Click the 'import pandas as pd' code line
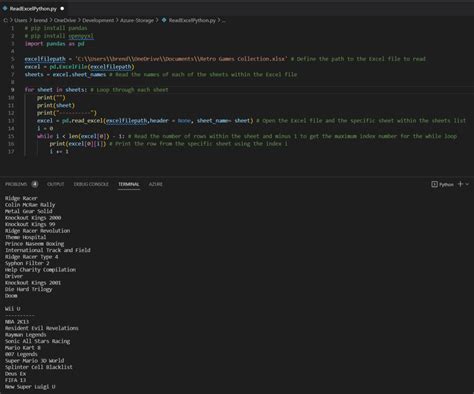 tap(54, 44)
